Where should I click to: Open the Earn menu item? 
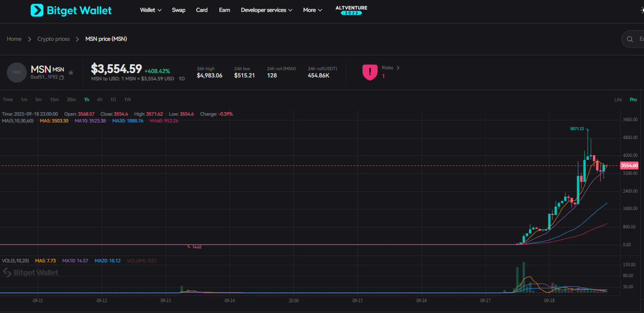click(224, 10)
